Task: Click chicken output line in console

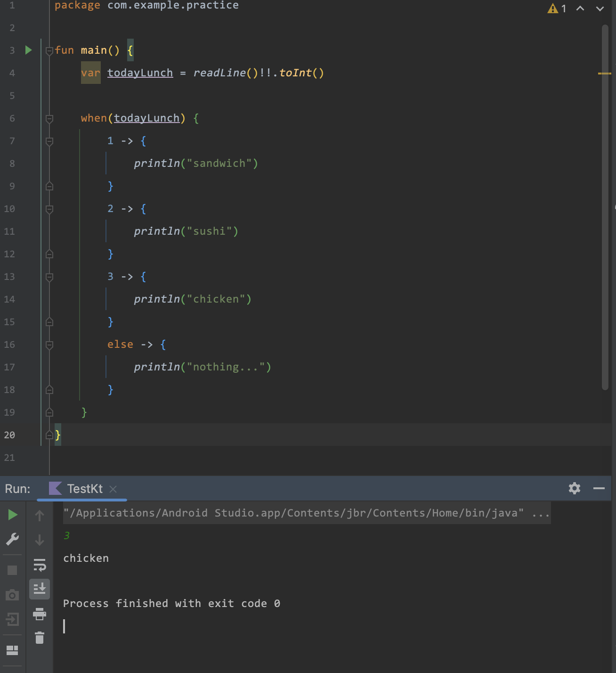Action: click(x=86, y=558)
